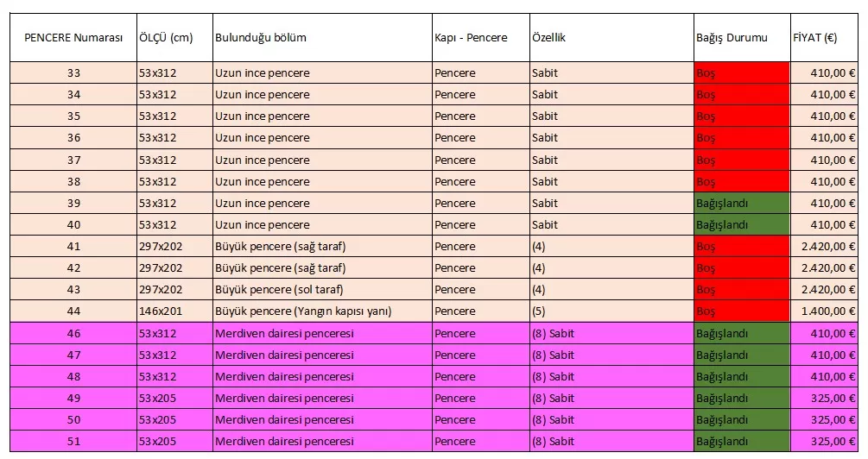Select the red 'Boş' cell for window 33

(x=741, y=73)
